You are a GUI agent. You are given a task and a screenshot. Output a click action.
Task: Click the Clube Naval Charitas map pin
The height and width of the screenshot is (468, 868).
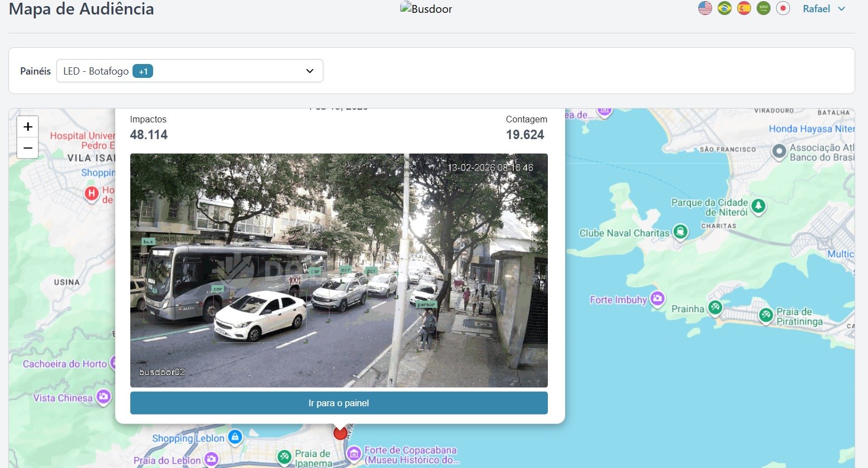(680, 231)
